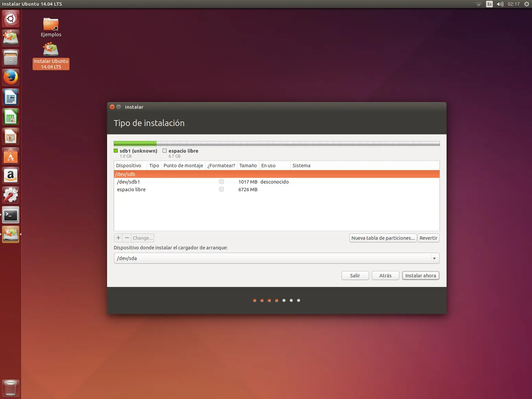The height and width of the screenshot is (399, 532).
Task: Click the Punto de montaje column header
Action: pos(183,166)
